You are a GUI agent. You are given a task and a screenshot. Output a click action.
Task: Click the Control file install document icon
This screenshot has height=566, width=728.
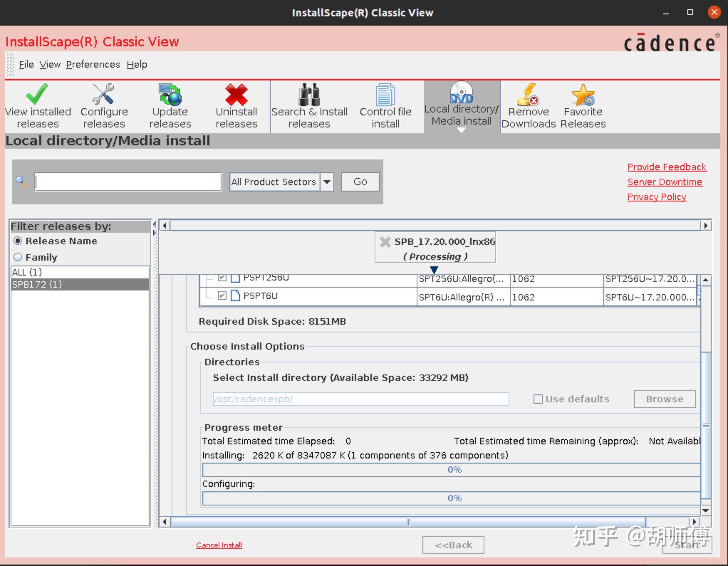[x=385, y=94]
